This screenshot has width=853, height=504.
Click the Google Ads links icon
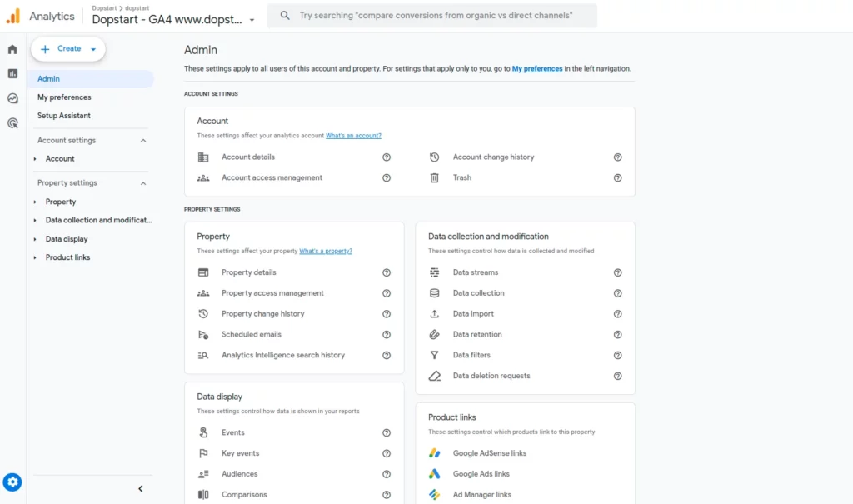coord(434,473)
